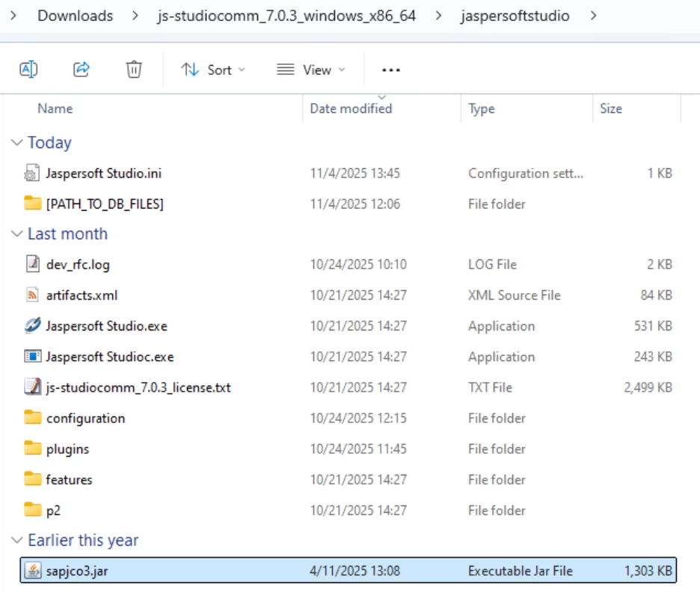This screenshot has width=700, height=592.
Task: Open the Sort dropdown
Action: (x=213, y=70)
